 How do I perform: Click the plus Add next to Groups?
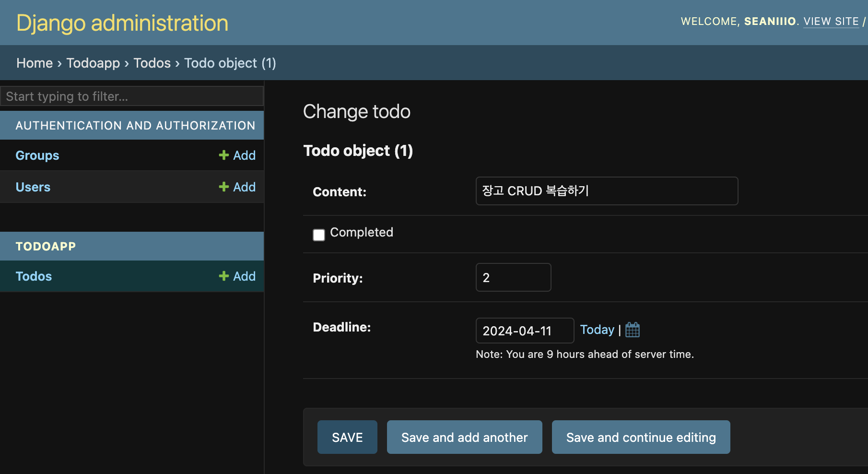237,155
